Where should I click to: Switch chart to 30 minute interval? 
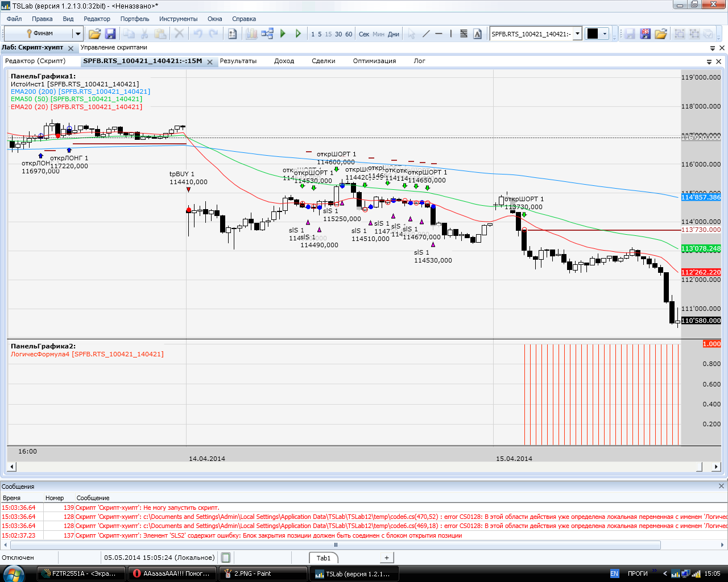tap(338, 34)
